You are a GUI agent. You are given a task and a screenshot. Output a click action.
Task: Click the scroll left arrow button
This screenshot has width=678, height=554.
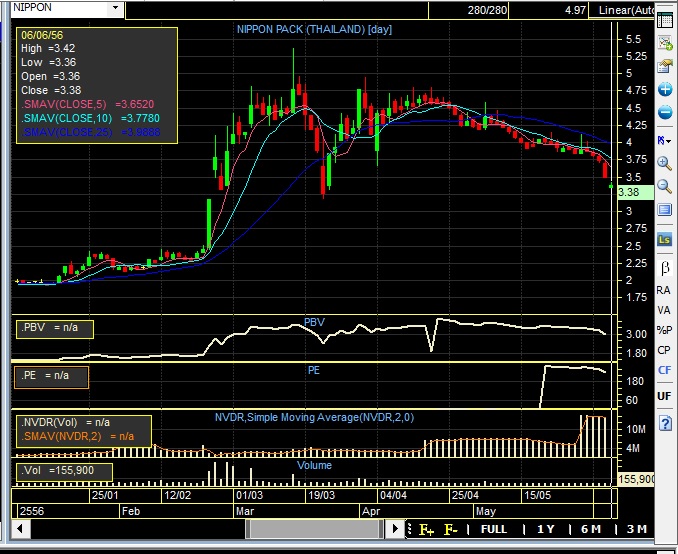[x=20, y=528]
